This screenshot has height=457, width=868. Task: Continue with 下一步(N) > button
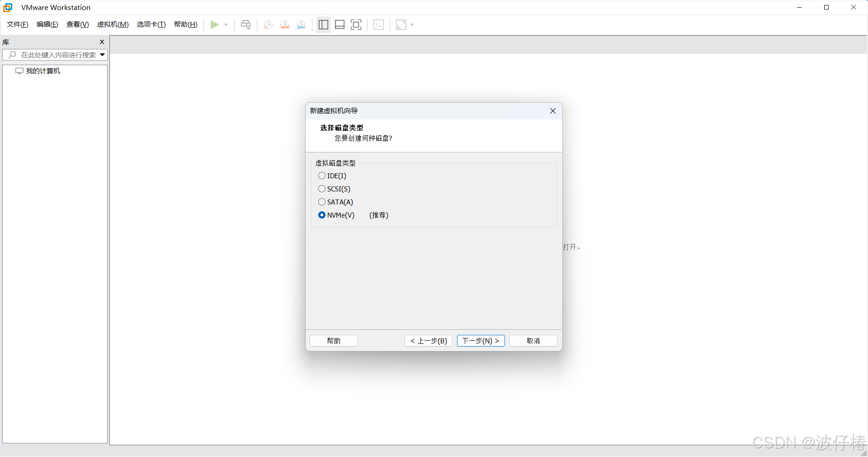point(481,341)
